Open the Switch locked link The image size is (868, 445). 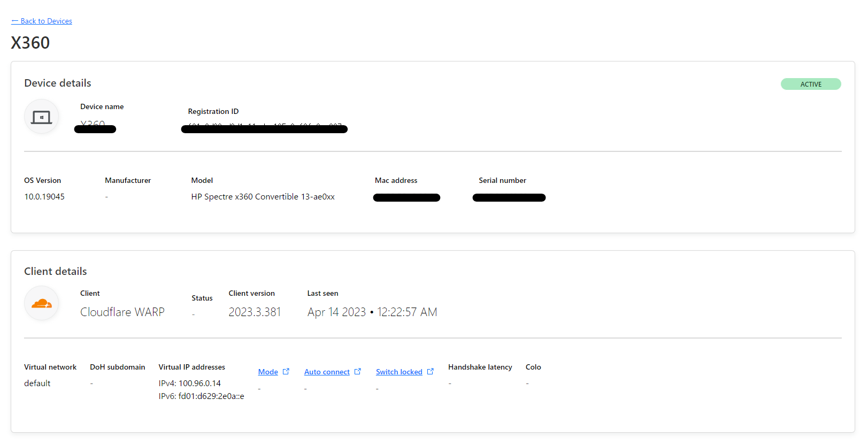[x=399, y=372]
